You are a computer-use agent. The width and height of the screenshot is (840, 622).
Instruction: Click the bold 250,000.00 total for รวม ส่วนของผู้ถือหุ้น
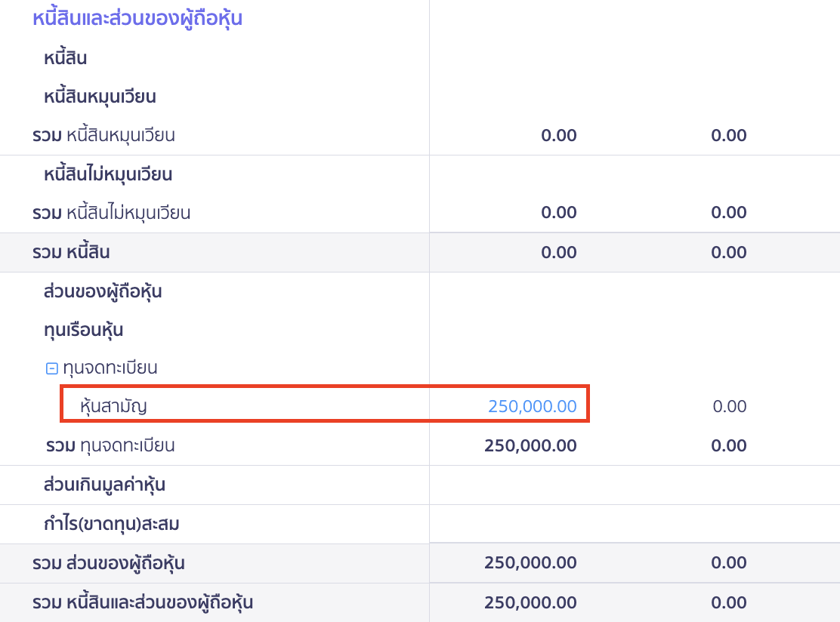point(530,562)
